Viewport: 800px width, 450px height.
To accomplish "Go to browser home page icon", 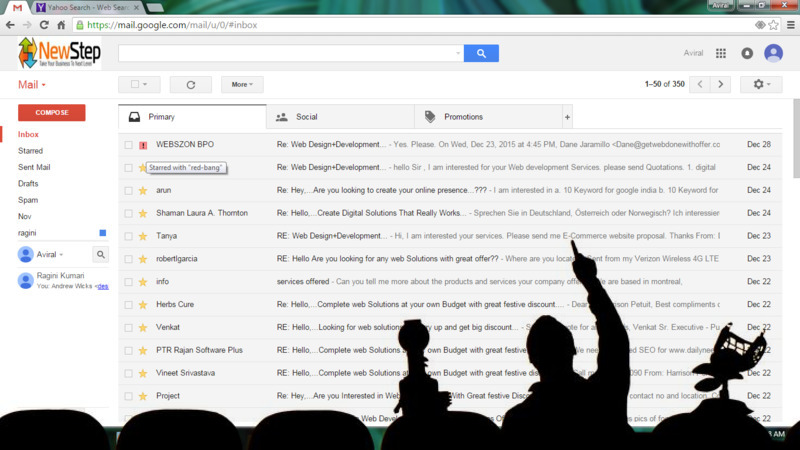I will point(61,25).
